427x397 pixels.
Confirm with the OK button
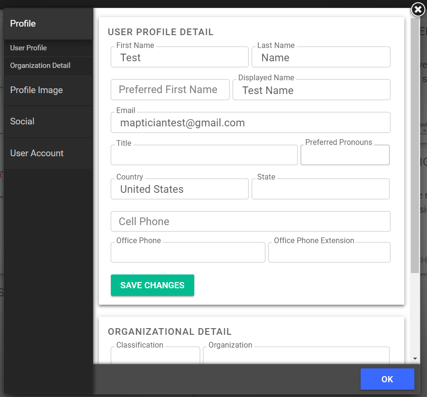click(x=387, y=379)
